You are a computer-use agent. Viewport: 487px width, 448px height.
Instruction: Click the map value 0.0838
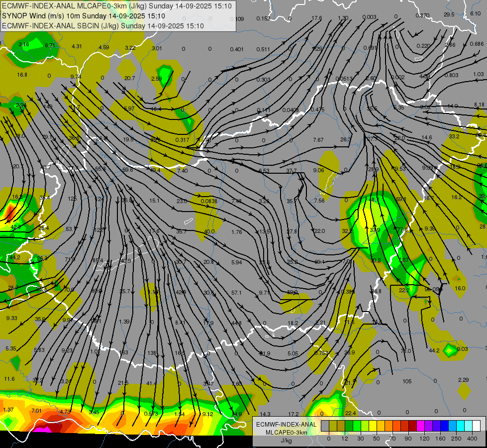point(209,201)
